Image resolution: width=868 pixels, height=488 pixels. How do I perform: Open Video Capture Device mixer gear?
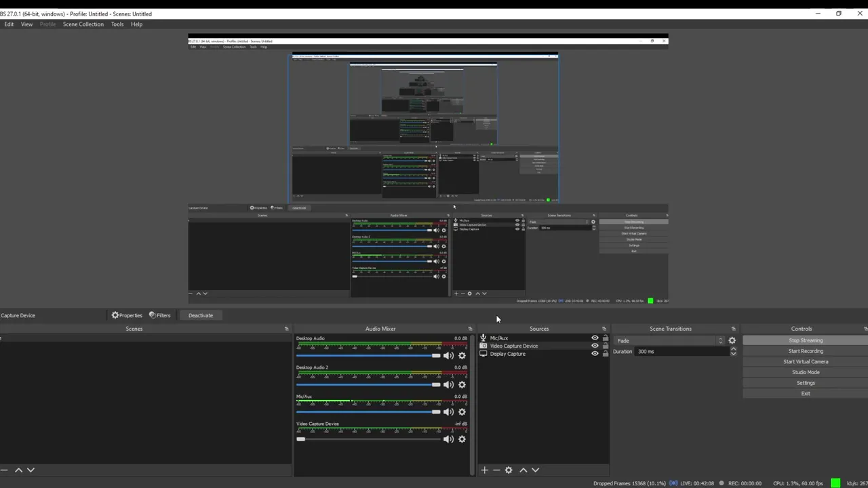pyautogui.click(x=462, y=439)
